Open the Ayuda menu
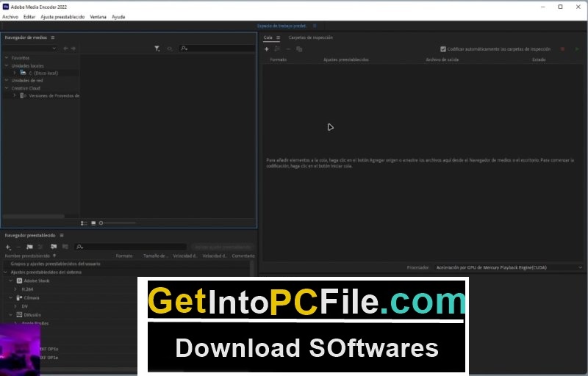The height and width of the screenshot is (376, 588). [x=118, y=17]
